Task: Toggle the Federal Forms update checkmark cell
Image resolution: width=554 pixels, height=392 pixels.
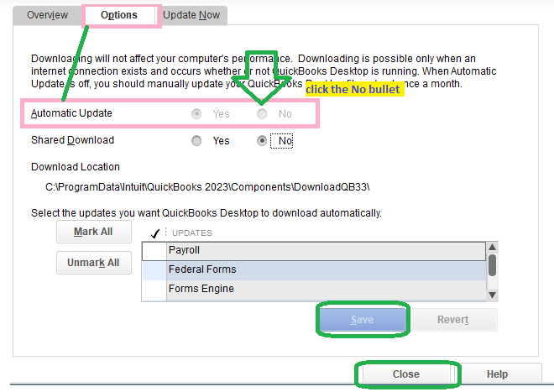Action: click(154, 270)
